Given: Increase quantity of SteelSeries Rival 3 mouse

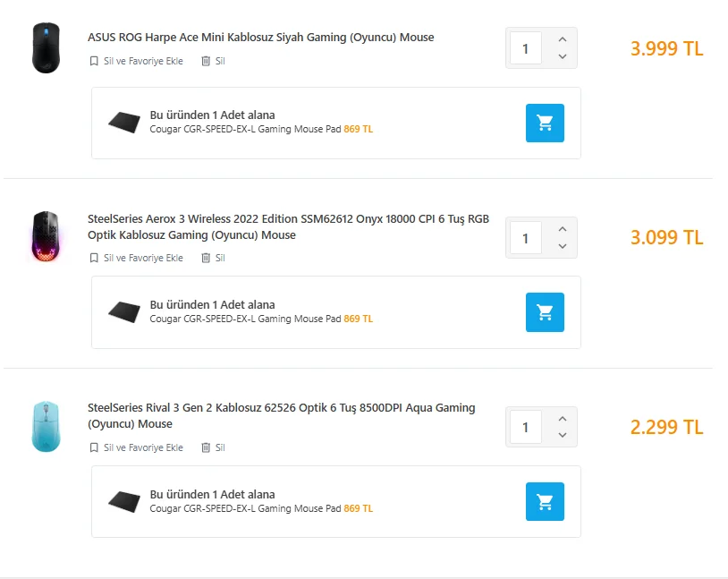Looking at the screenshot, I should pos(563,419).
